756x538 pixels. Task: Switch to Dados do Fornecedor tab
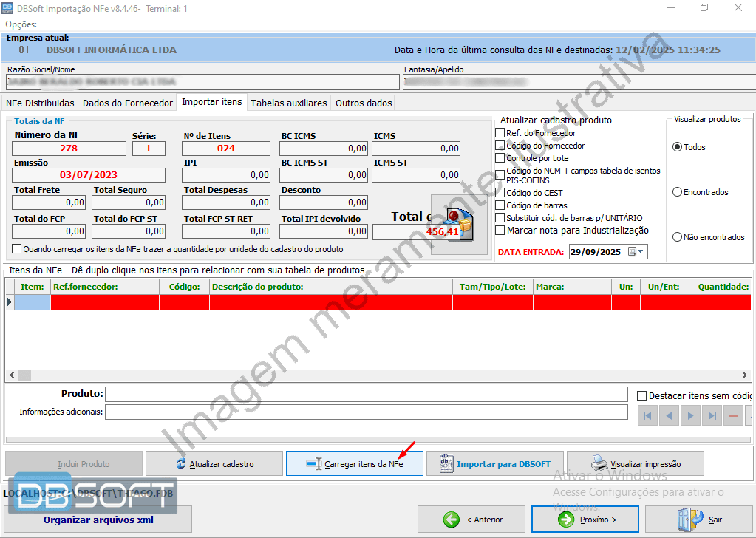(127, 103)
